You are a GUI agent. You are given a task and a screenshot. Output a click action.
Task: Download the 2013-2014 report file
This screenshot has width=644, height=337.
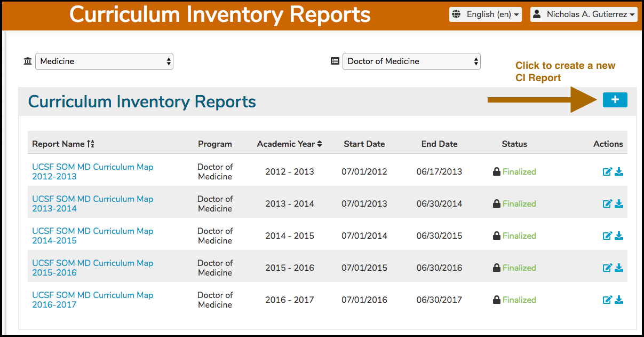pyautogui.click(x=619, y=204)
